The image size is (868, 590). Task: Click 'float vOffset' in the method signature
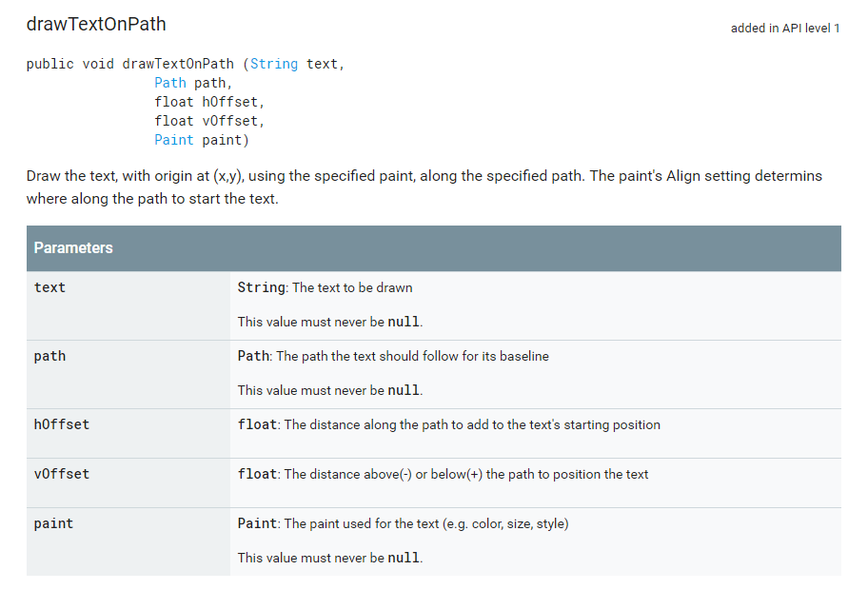click(x=208, y=121)
